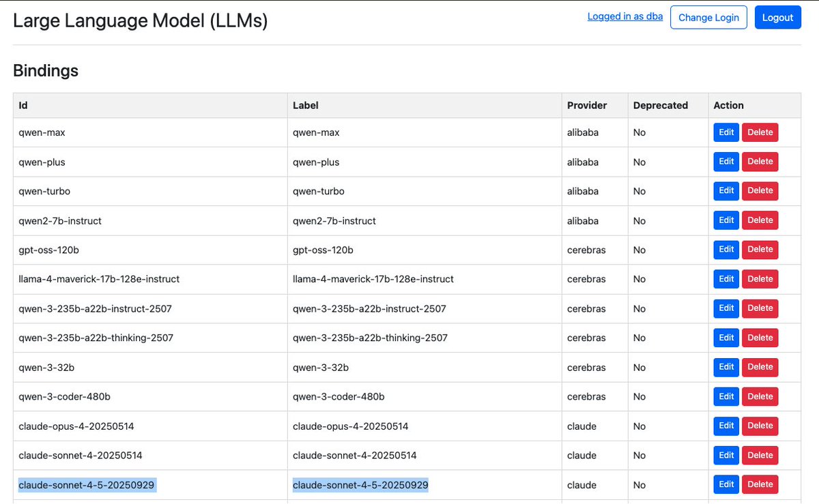Edit the llama-4-maverick-17b-128e-instruct binding
The image size is (819, 504).
pos(726,279)
